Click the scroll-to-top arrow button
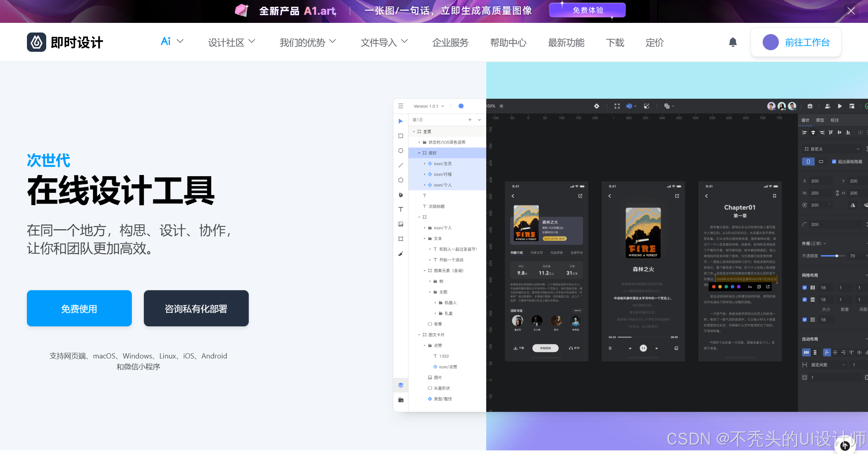The height and width of the screenshot is (454, 868). coord(845,446)
